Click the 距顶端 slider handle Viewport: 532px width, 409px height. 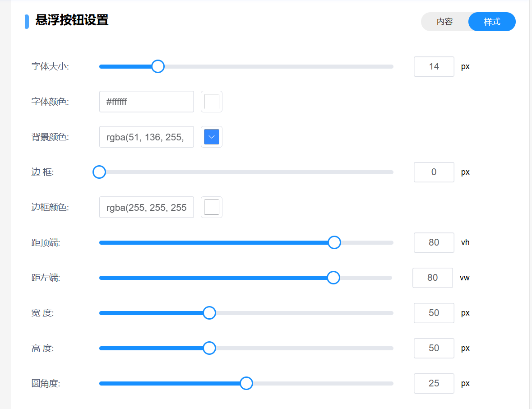coord(334,242)
